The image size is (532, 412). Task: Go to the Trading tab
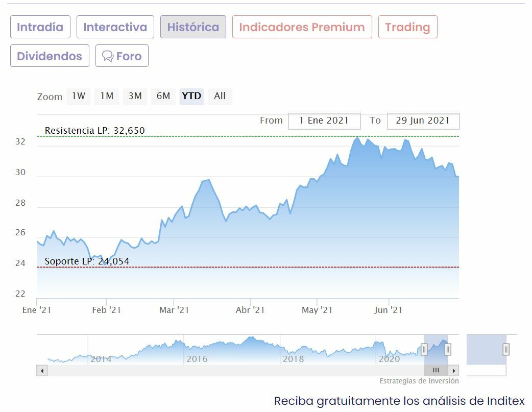407,27
